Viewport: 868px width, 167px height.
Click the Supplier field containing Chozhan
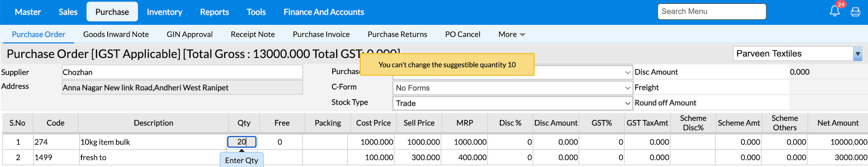coord(182,72)
